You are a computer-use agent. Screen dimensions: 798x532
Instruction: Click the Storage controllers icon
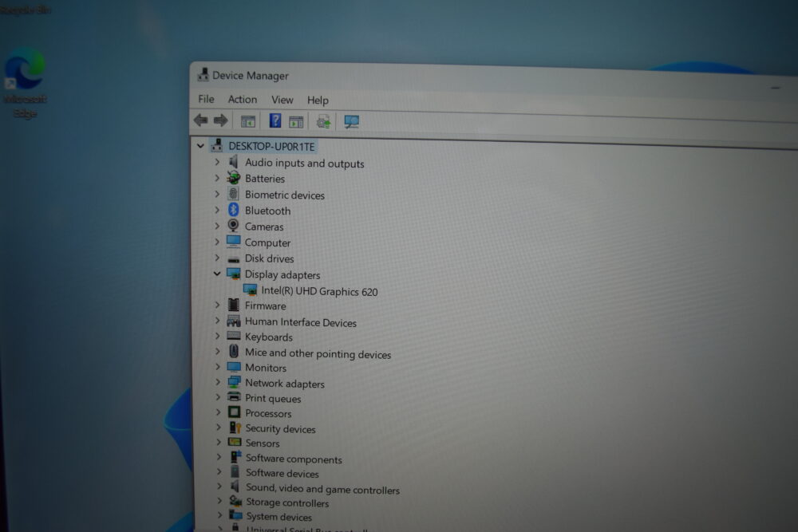click(235, 501)
